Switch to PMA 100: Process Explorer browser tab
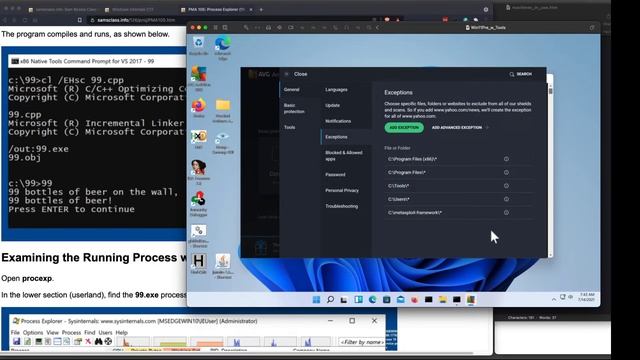 [x=215, y=9]
